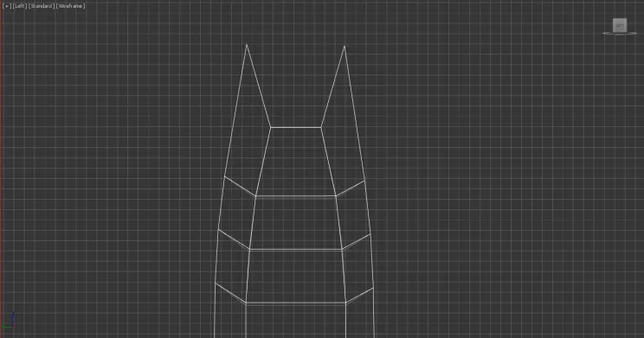Click the ViewCube compass ring
The image size is (644, 338).
pyautogui.click(x=620, y=34)
